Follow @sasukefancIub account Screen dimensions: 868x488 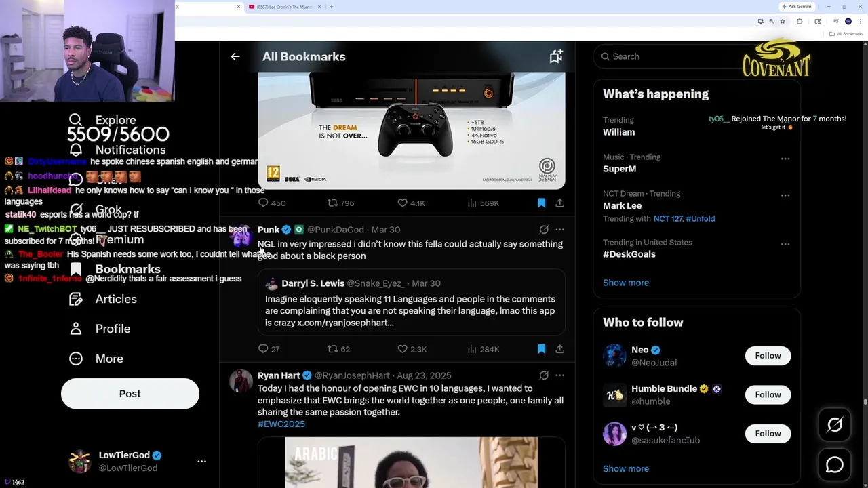[768, 434]
